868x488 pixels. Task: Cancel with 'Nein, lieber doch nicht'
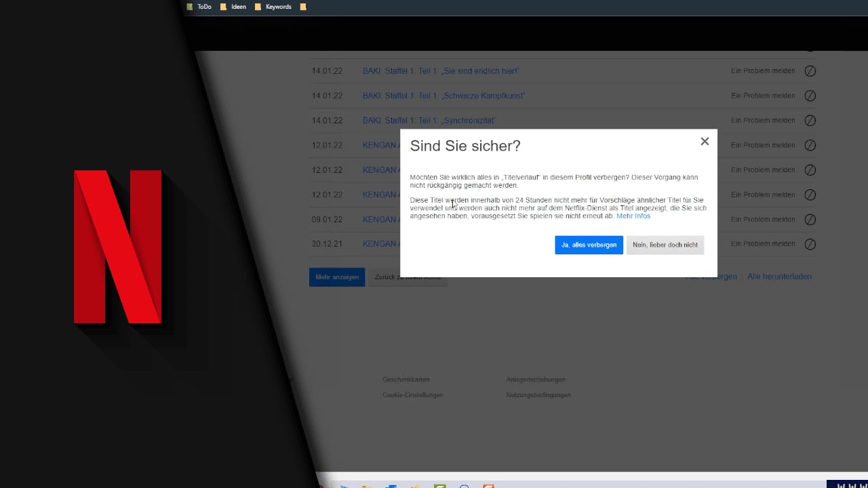click(665, 245)
